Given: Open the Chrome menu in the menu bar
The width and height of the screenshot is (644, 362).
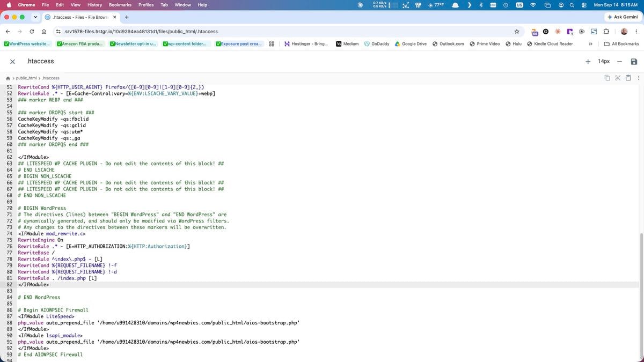Looking at the screenshot, I should pyautogui.click(x=26, y=5).
